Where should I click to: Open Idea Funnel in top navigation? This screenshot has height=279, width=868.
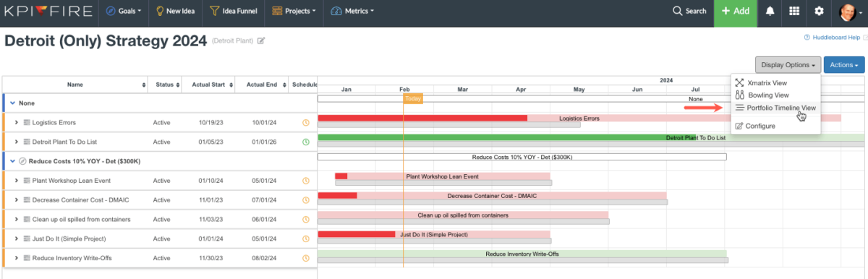tap(233, 11)
